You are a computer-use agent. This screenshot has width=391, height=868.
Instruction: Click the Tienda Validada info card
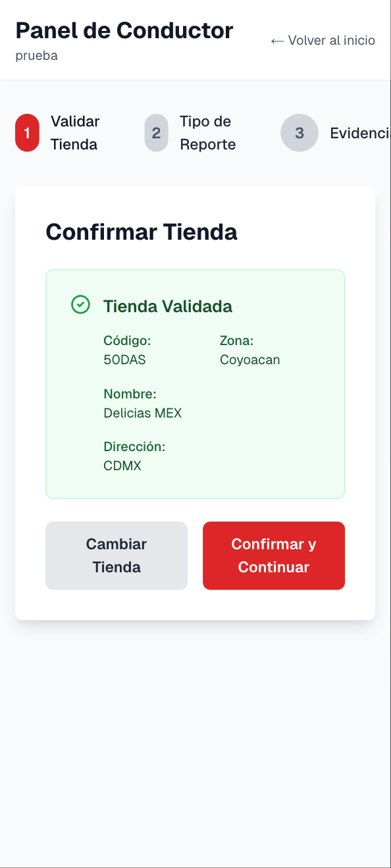[x=195, y=383]
